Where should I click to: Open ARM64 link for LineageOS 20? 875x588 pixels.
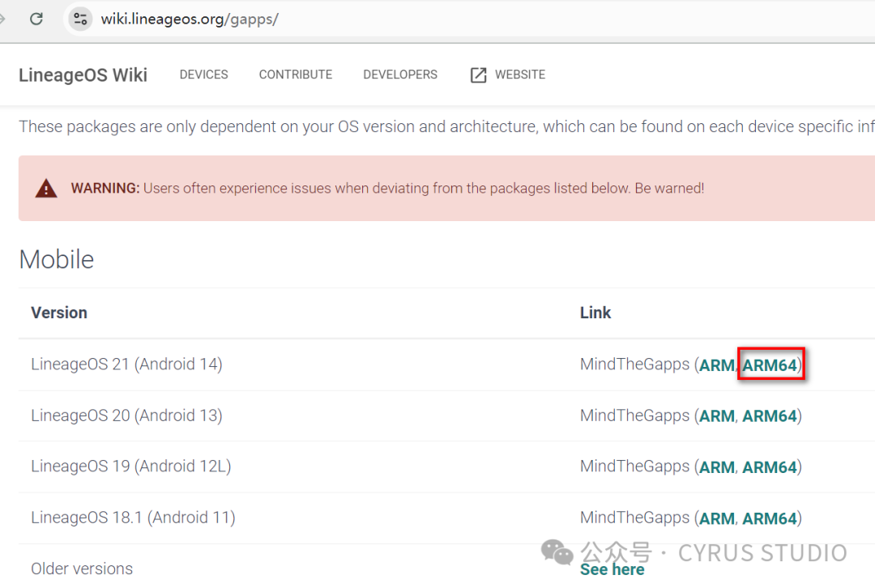point(770,416)
